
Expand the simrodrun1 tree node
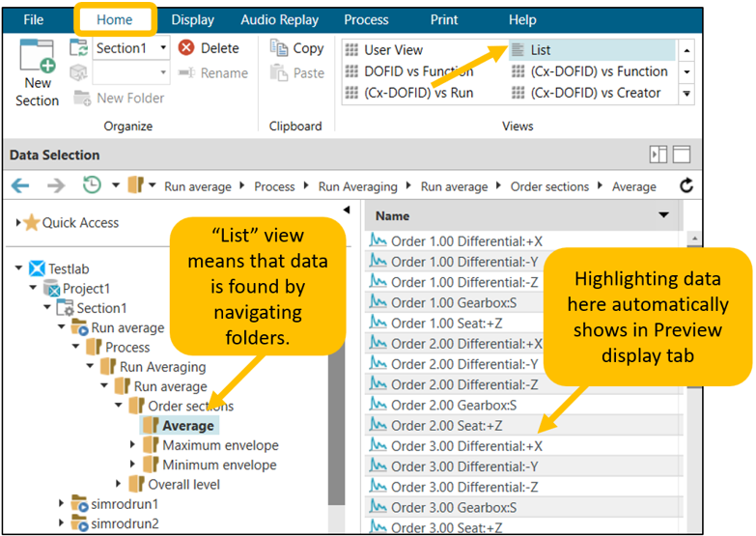63,504
